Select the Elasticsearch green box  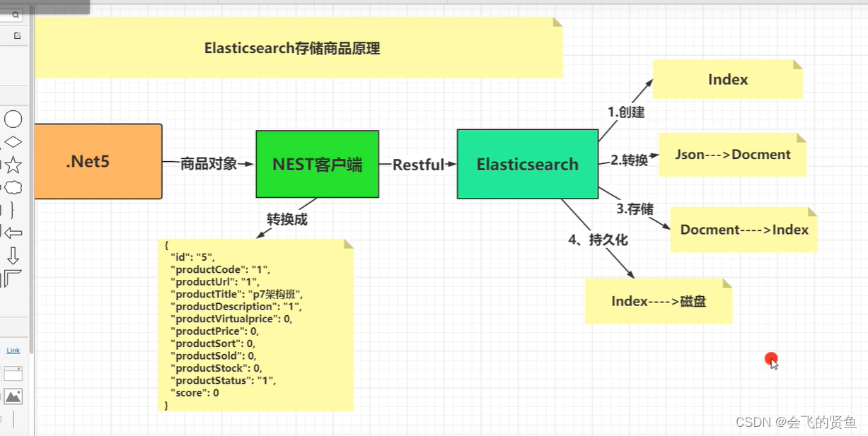click(528, 164)
